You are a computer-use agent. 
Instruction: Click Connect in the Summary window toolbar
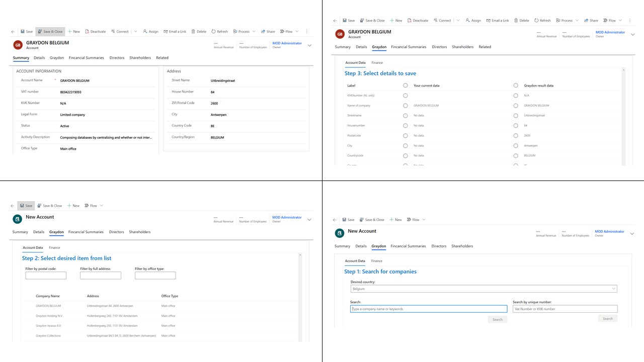(120, 32)
